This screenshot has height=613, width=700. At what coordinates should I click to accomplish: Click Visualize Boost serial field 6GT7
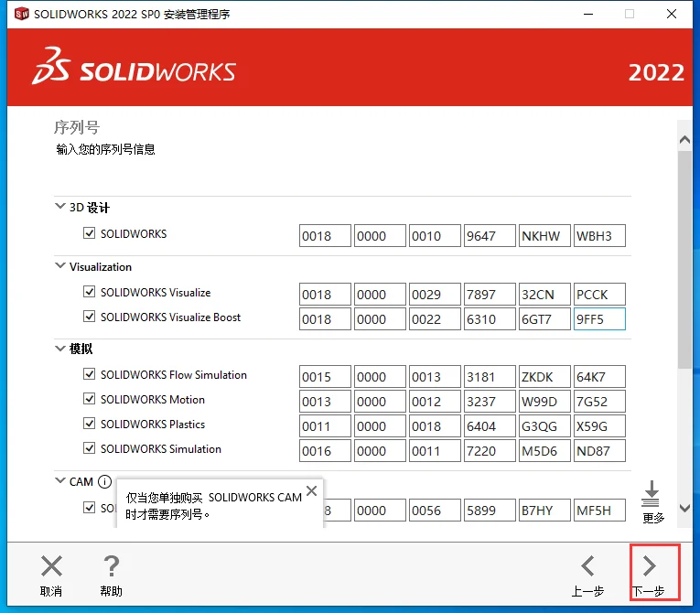[x=544, y=319]
